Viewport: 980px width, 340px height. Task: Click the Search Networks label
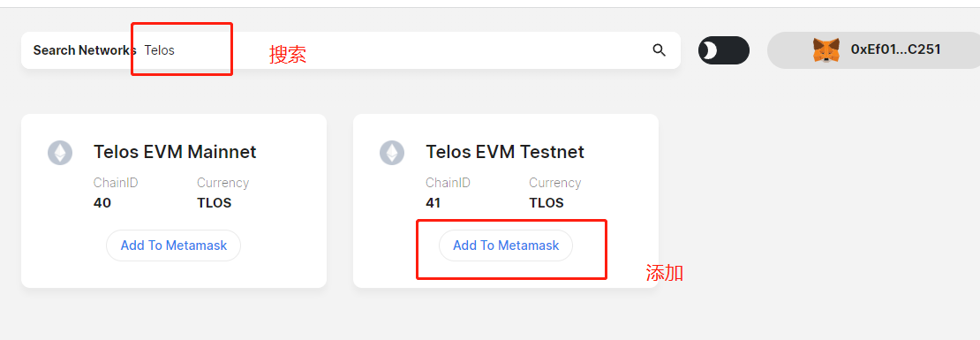pyautogui.click(x=85, y=50)
